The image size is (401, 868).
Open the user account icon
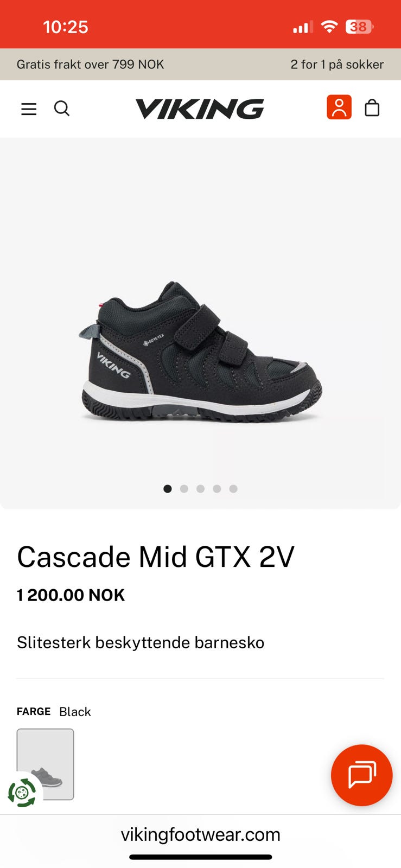point(339,107)
